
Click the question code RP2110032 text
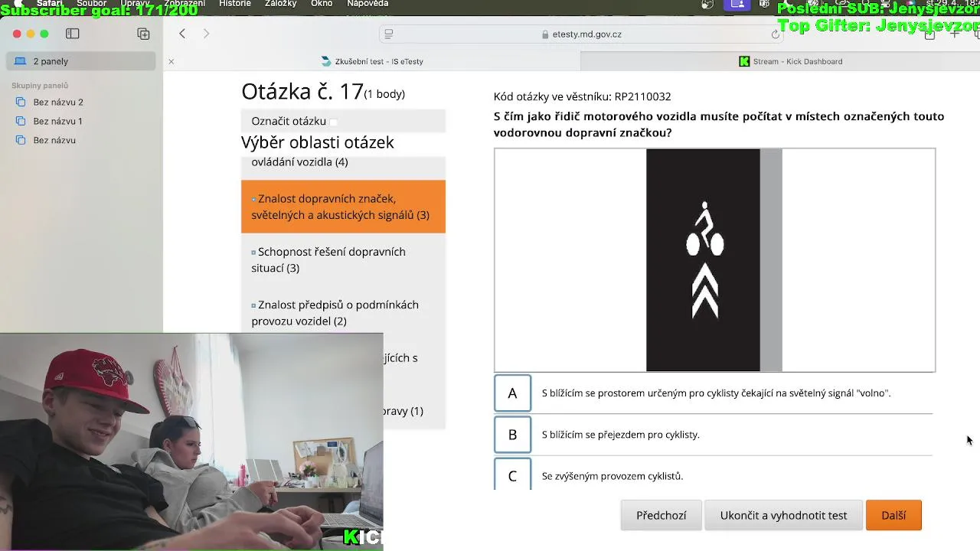pyautogui.click(x=642, y=96)
